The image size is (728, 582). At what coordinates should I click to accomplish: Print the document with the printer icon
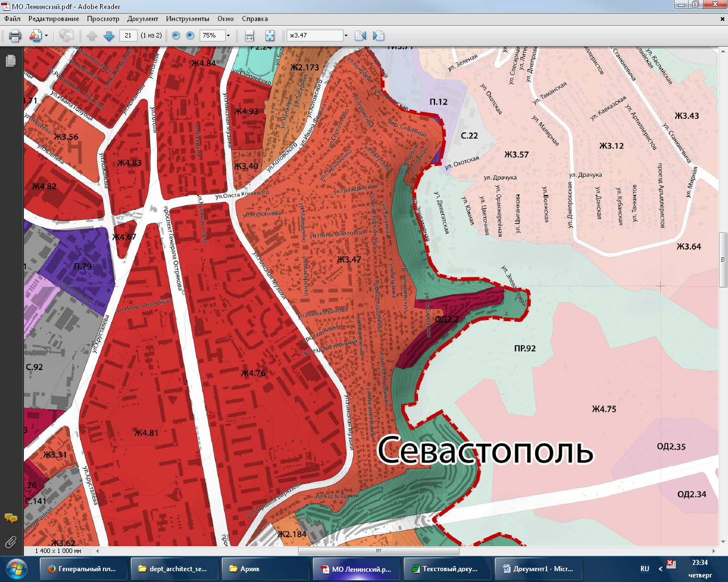[x=15, y=36]
